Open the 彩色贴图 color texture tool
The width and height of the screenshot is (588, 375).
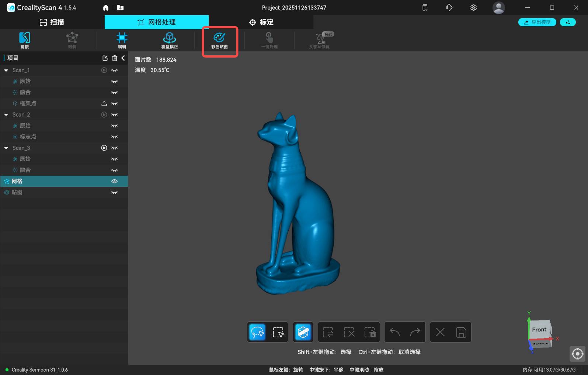pyautogui.click(x=219, y=40)
